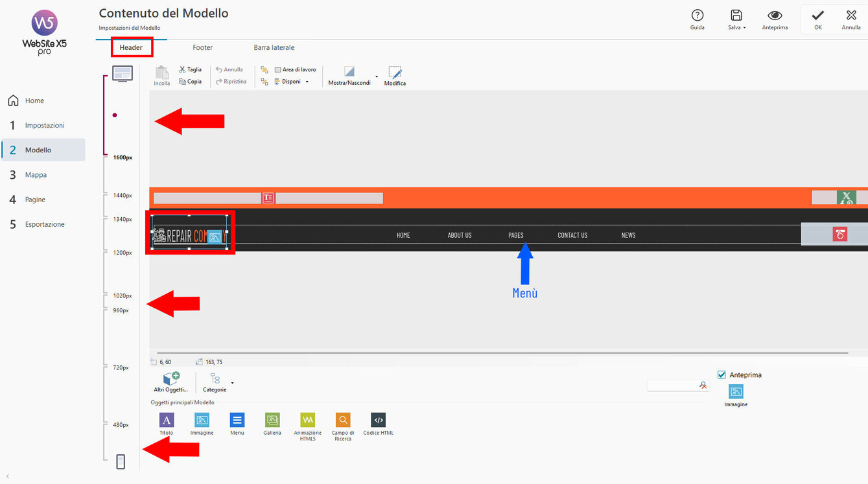Select the Galleria object icon
The width and height of the screenshot is (868, 484).
(x=272, y=421)
